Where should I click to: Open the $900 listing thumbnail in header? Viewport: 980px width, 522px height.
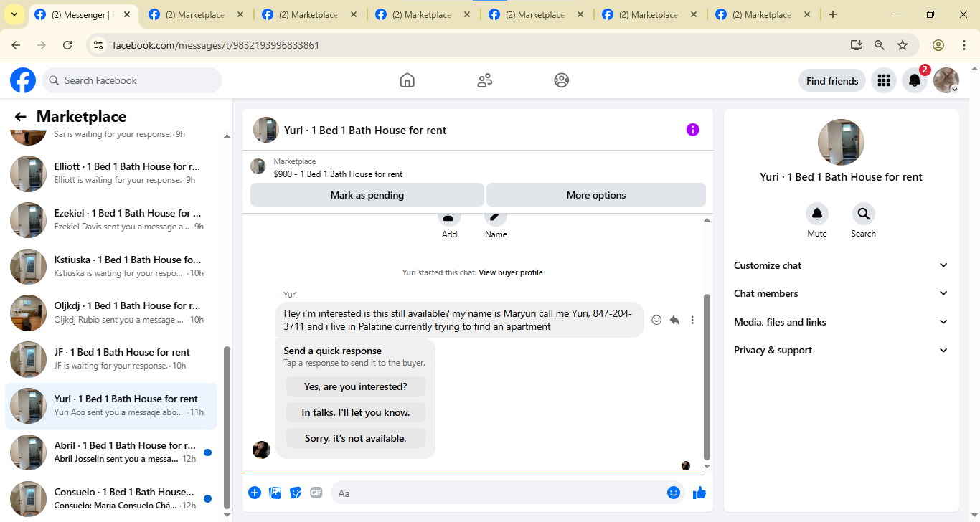coord(258,166)
